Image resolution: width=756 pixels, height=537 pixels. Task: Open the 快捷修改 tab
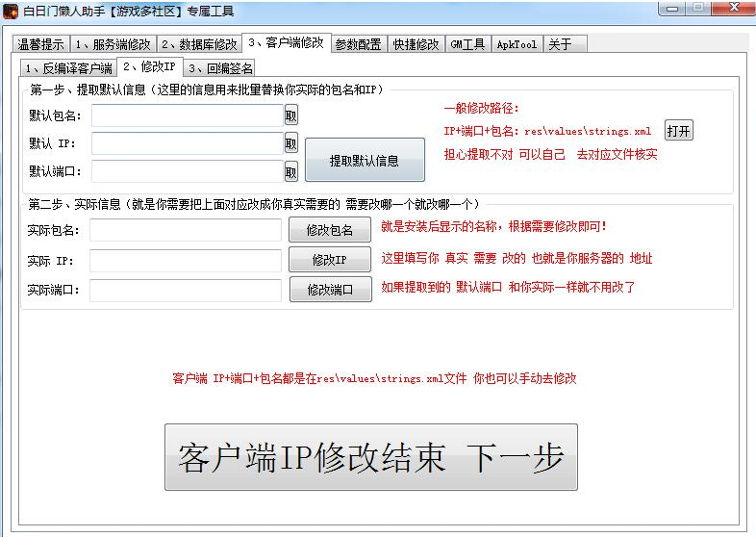pos(416,44)
